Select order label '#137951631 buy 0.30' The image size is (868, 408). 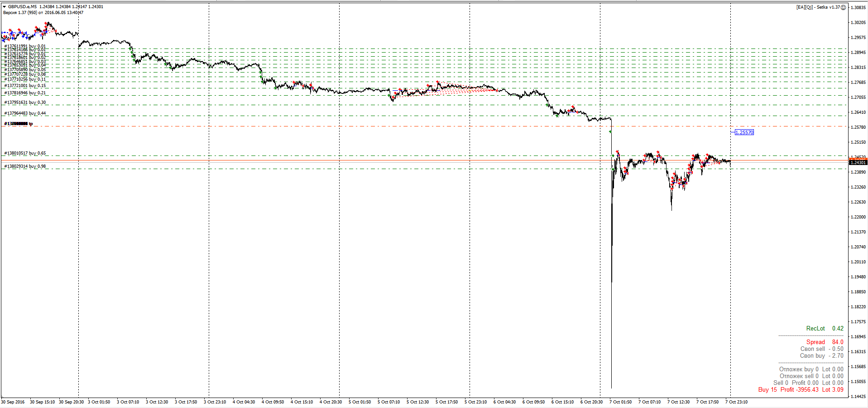tap(25, 102)
